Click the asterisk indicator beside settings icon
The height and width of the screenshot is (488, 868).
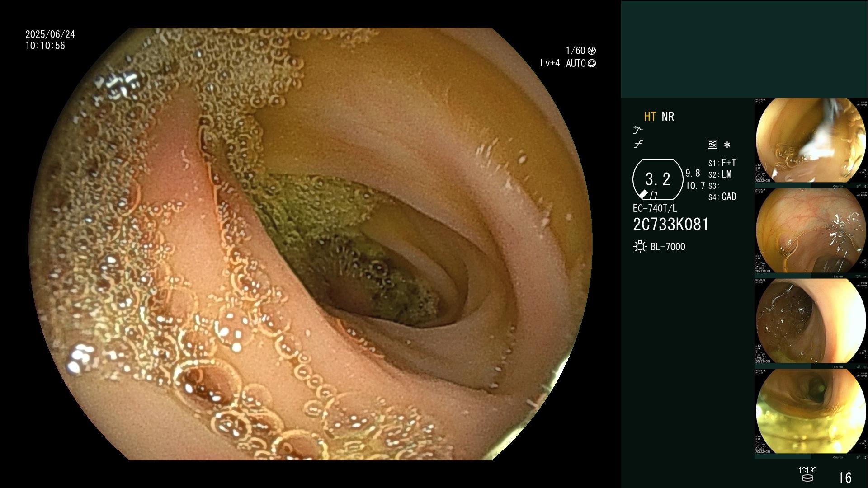tap(727, 145)
